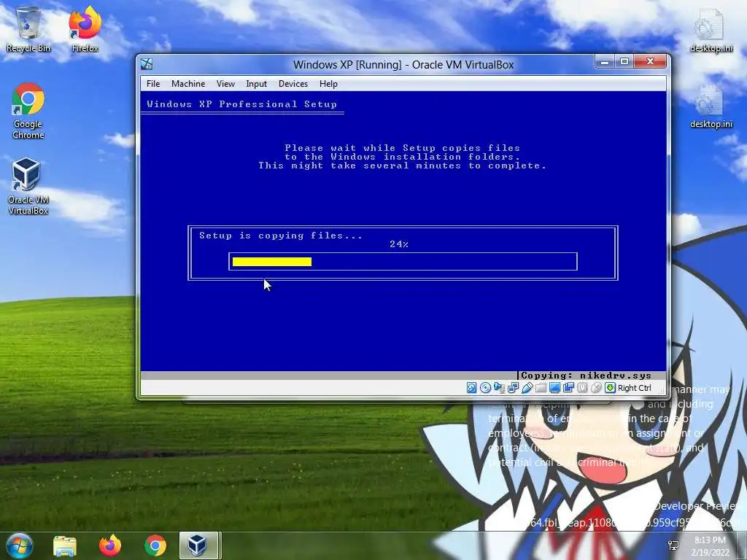Minimize the VirtualBox window
The width and height of the screenshot is (747, 560).
tap(605, 61)
